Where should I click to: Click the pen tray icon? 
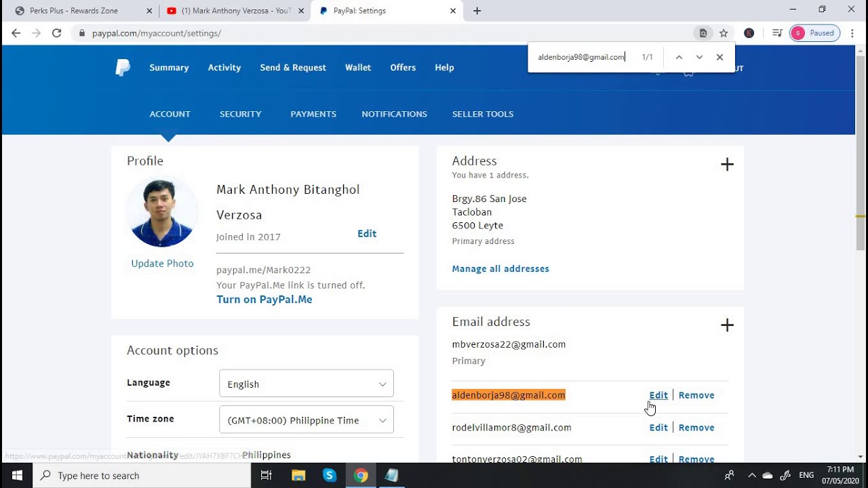tap(785, 475)
